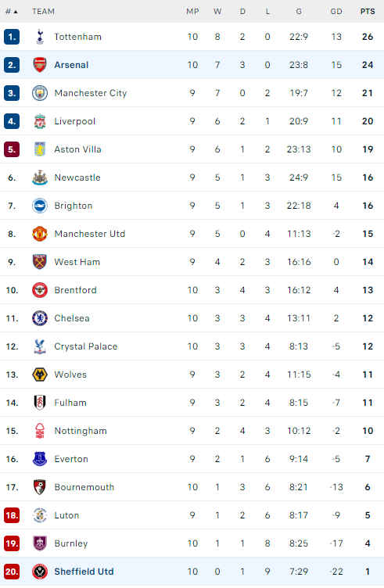
Task: Open the Manchester Utd team page
Action: (x=90, y=234)
